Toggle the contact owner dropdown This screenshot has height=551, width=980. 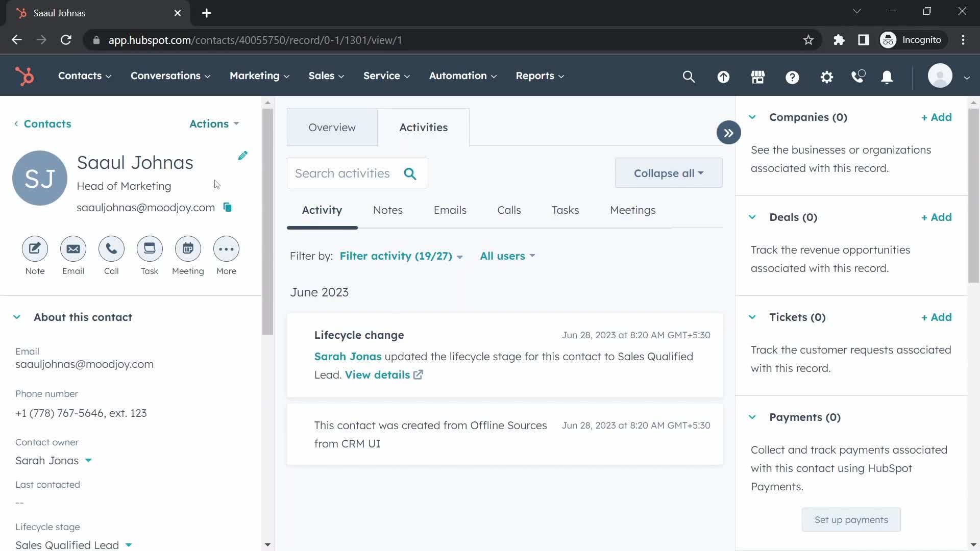(x=87, y=460)
